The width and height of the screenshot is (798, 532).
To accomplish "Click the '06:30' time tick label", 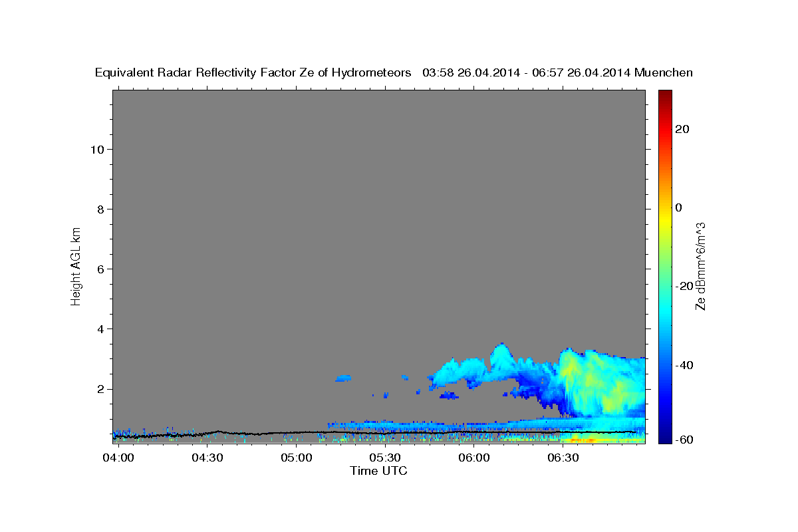I will 563,458.
